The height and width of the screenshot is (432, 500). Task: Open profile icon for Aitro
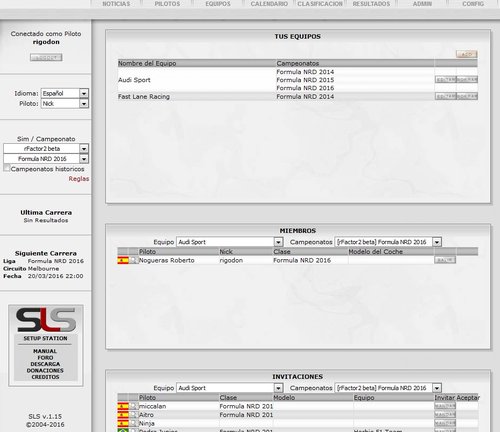coord(133,415)
